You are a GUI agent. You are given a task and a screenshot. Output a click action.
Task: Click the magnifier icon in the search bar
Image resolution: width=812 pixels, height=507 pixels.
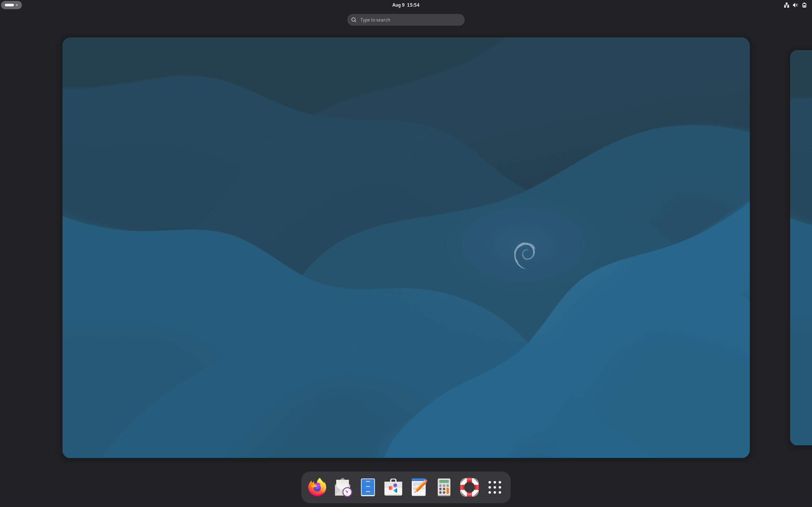point(353,19)
